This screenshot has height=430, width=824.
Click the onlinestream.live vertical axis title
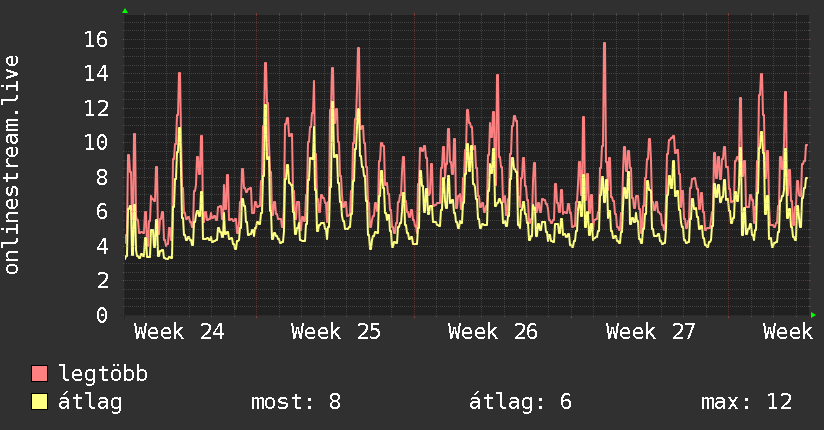[x=11, y=165]
